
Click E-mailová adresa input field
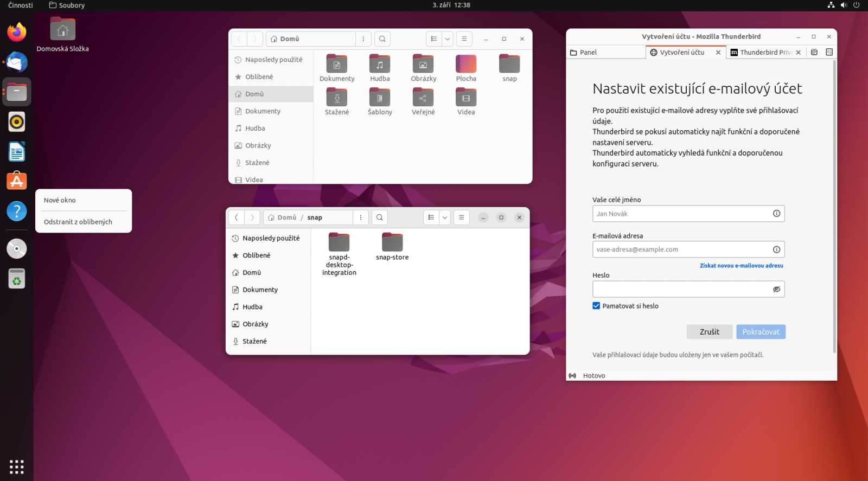(688, 249)
